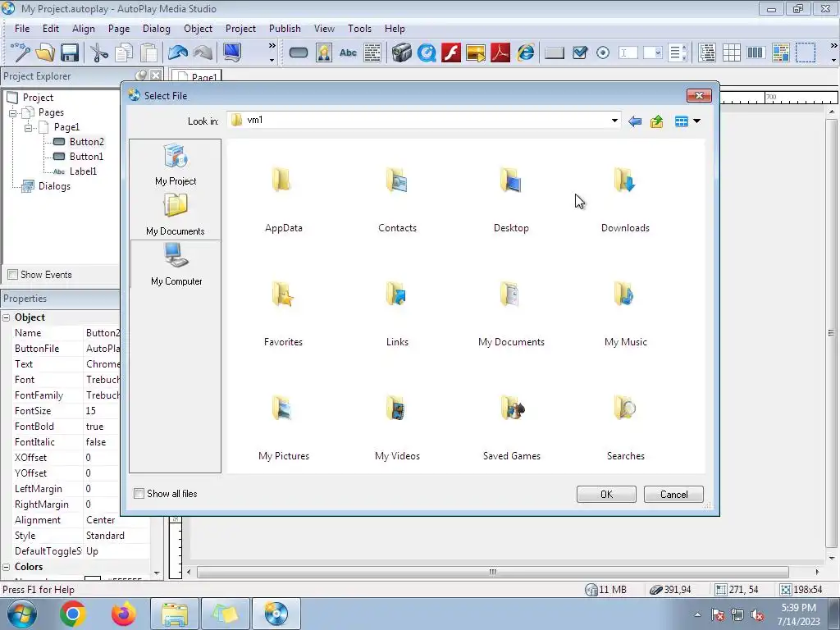Cut selection using the scissors icon
This screenshot has width=840, height=630.
(98, 52)
